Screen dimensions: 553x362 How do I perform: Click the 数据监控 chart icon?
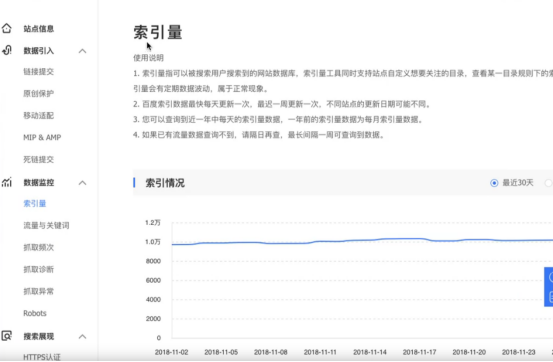[x=7, y=182]
